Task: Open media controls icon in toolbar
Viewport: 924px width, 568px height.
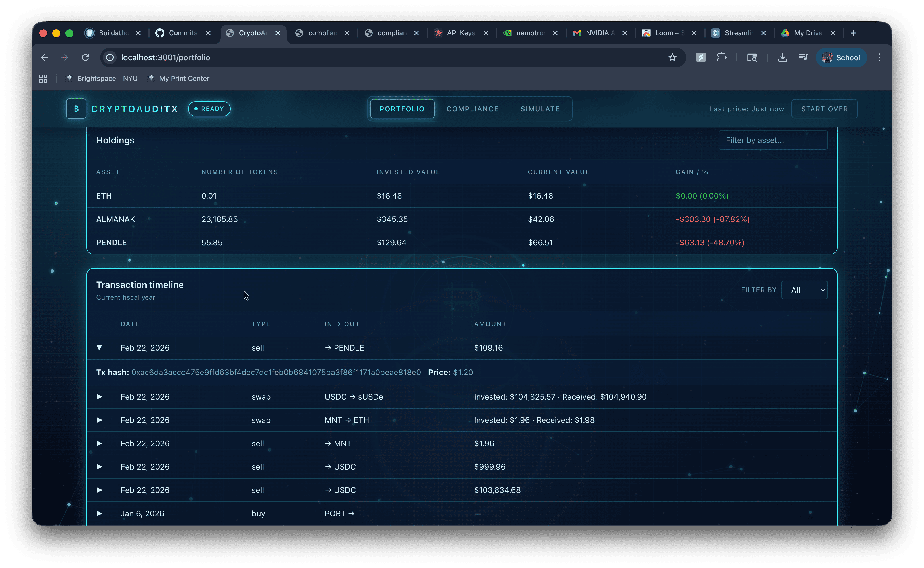Action: 803,57
